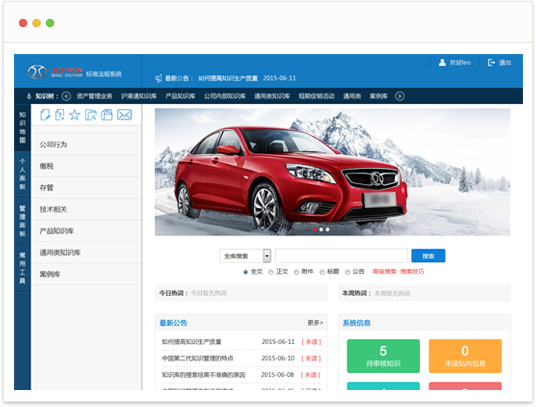Open header announcement 如何提高知识生产质量
Screen dimensions: 536x407
coord(228,78)
